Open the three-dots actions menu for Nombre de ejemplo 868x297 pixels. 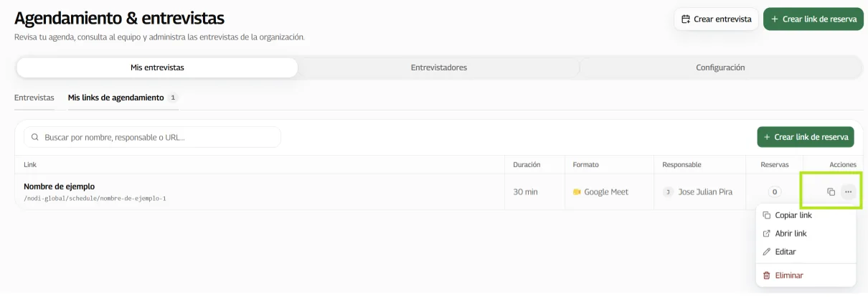848,192
